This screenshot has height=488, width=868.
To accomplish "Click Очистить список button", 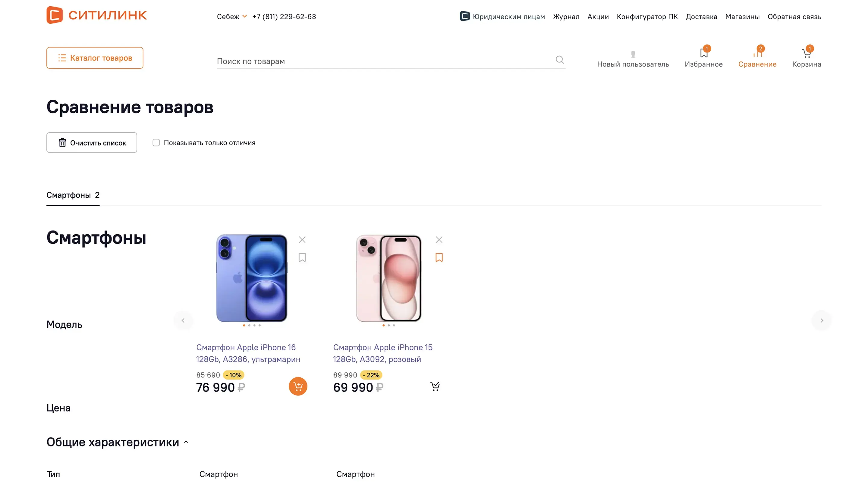I will point(92,143).
